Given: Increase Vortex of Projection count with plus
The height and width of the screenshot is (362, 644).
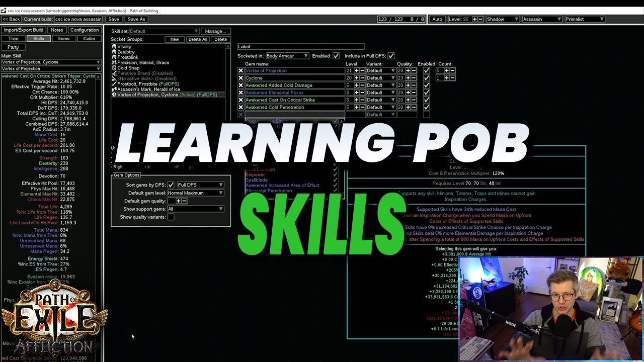Looking at the screenshot, I should pos(447,71).
